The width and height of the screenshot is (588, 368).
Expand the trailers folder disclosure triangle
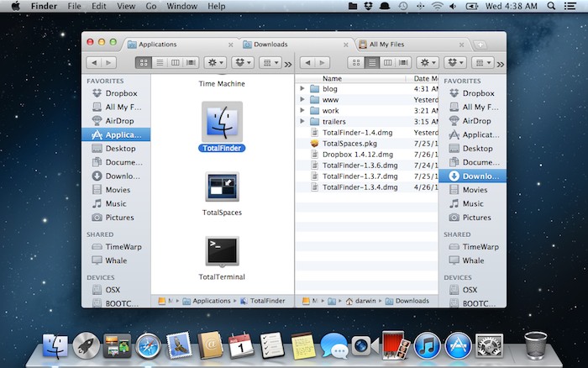point(302,122)
